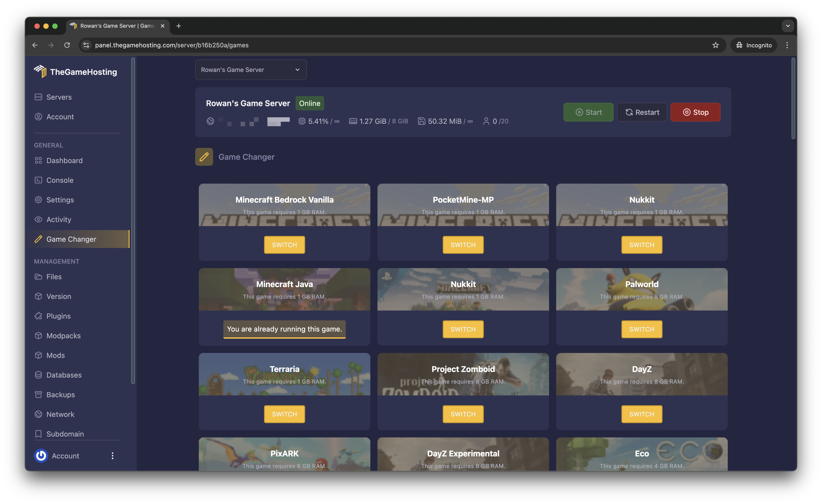Screen dimensions: 822x504
Task: Go to Databases in sidebar
Action: coord(64,375)
